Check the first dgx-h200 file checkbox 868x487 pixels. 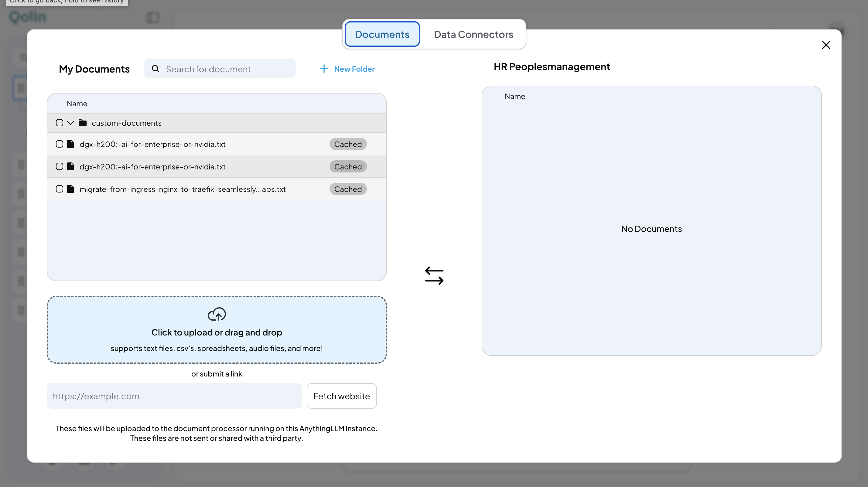coord(59,144)
